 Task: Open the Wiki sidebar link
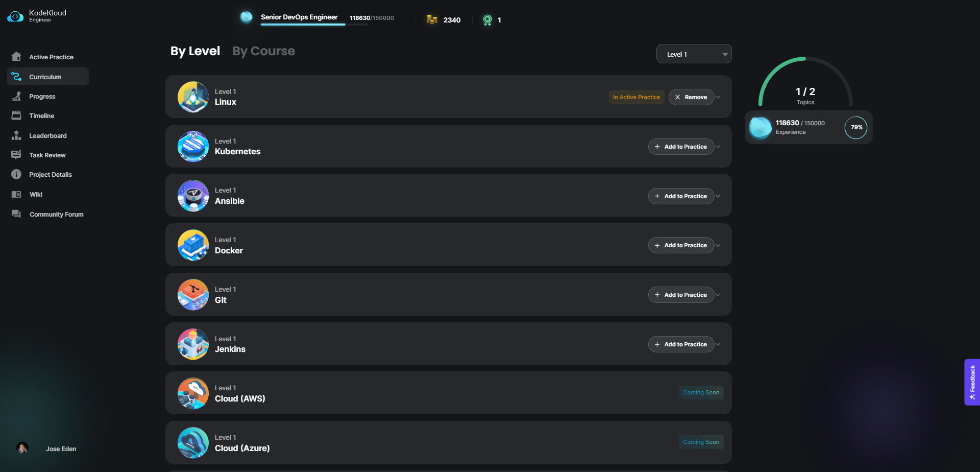coord(48,194)
